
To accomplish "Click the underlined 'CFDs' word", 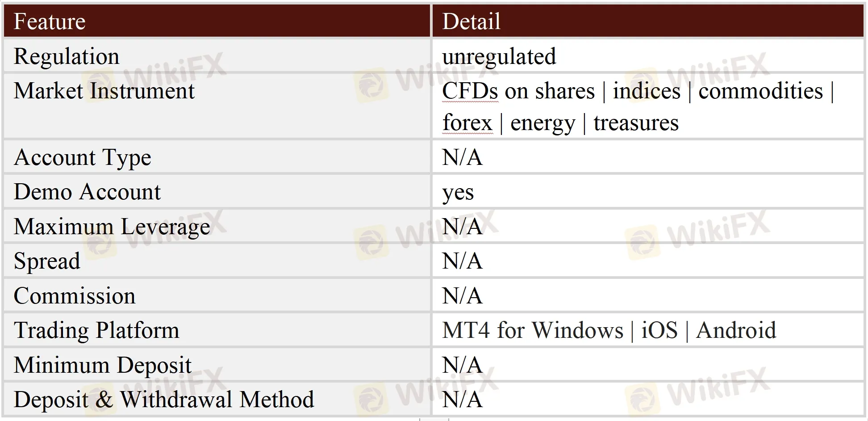I will 470,91.
